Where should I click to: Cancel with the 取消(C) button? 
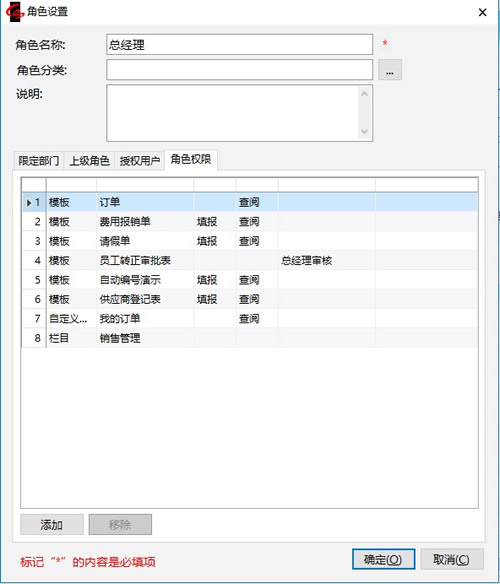452,559
